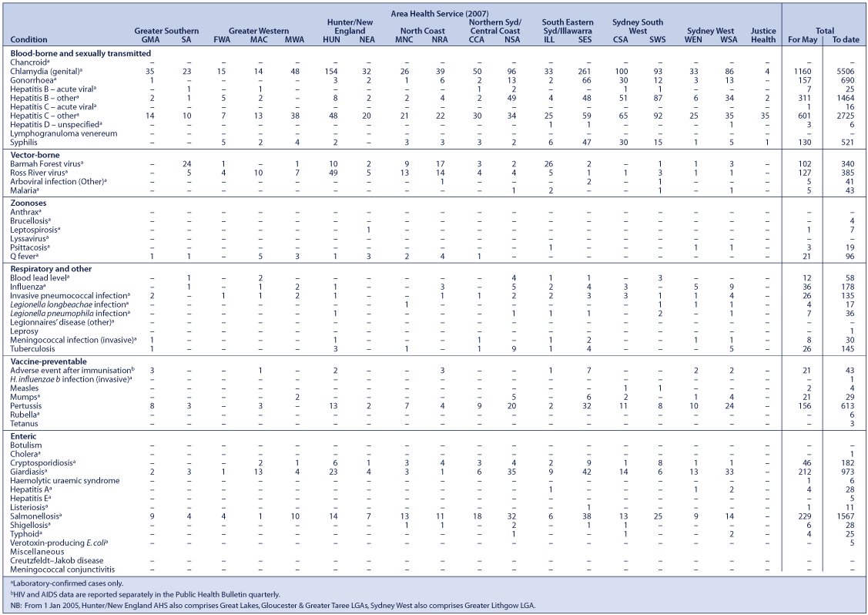Select the "Justice Health" column header
Image resolution: width=868 pixels, height=615 pixels.
coord(763,35)
